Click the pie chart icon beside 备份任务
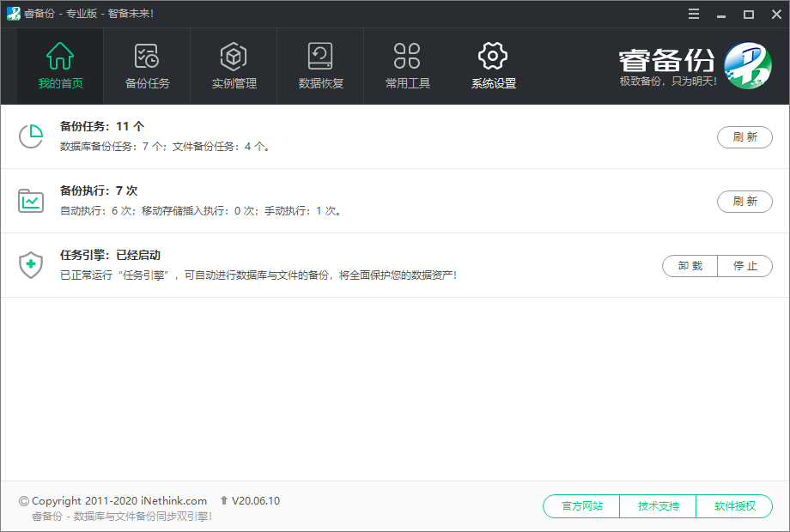The image size is (790, 532). [31, 136]
